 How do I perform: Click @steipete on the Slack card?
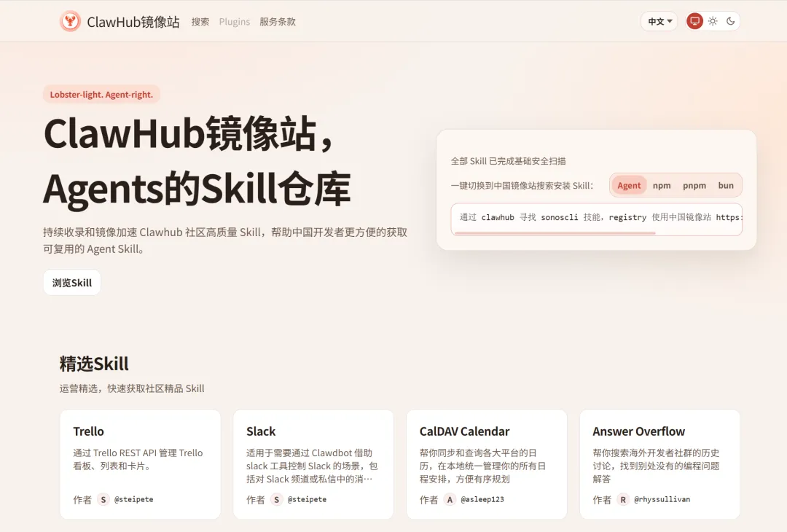(307, 499)
